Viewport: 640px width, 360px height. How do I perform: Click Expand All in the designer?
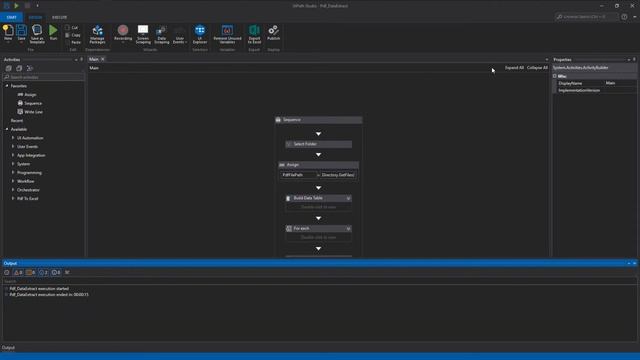514,68
